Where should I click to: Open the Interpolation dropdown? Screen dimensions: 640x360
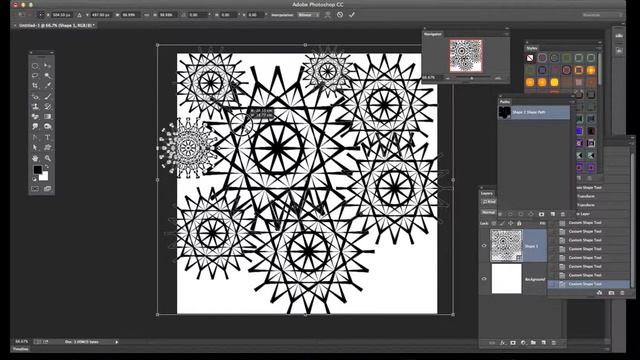coord(308,15)
